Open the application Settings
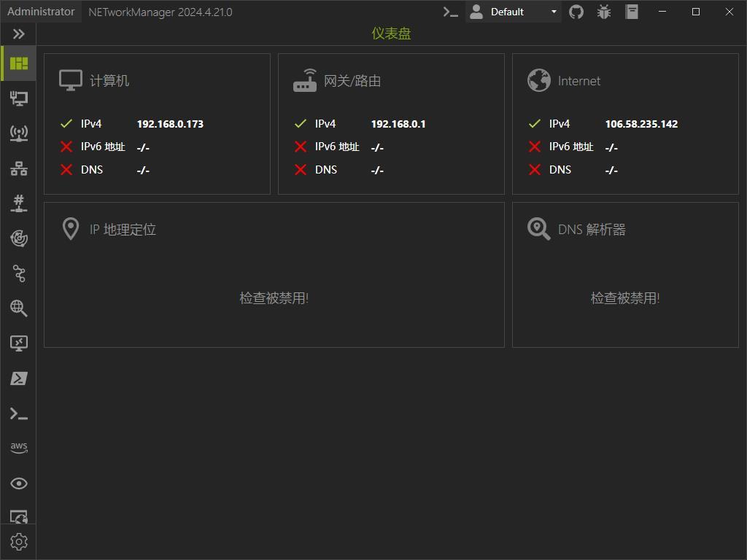747x560 pixels. 18,542
